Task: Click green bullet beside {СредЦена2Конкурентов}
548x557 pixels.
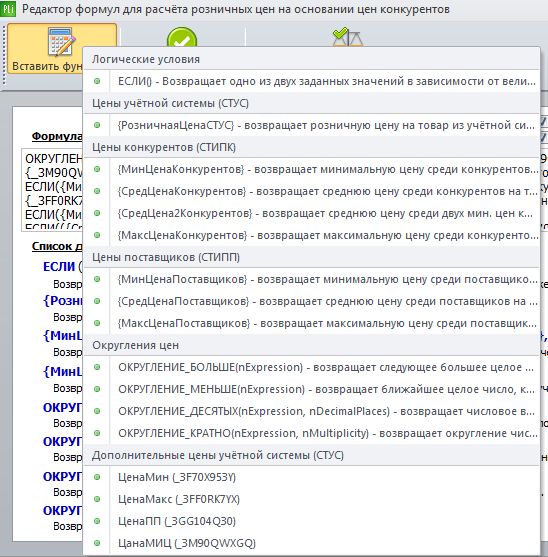Action: coord(97,213)
